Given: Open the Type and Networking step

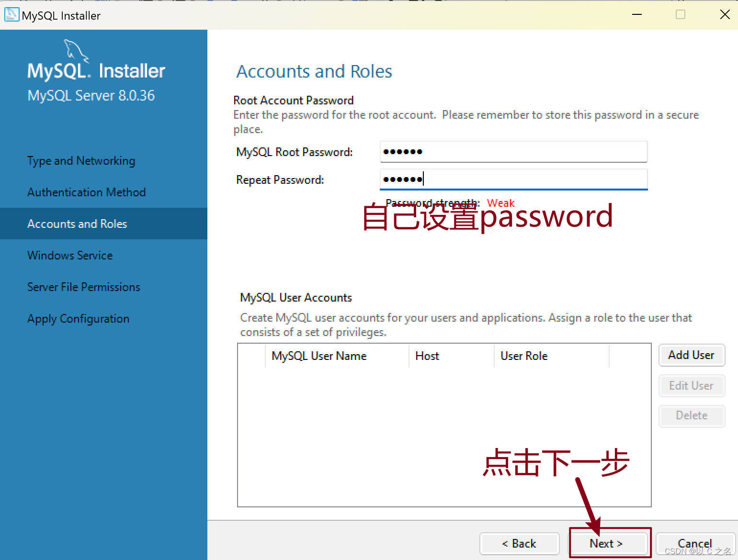Looking at the screenshot, I should [x=81, y=161].
